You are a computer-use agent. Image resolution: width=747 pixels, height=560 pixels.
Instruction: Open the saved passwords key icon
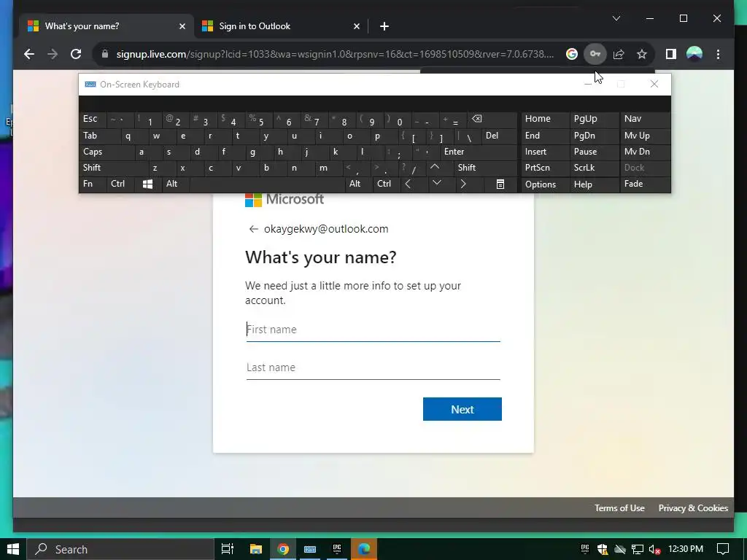pos(595,54)
